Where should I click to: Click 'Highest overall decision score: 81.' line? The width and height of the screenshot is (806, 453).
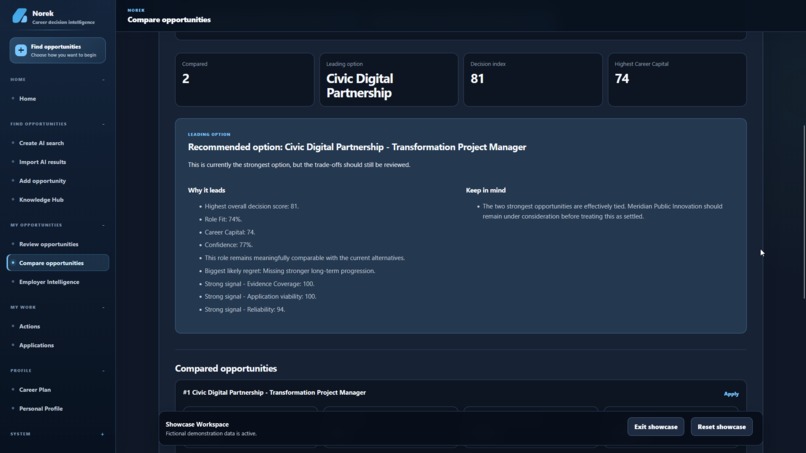point(251,206)
